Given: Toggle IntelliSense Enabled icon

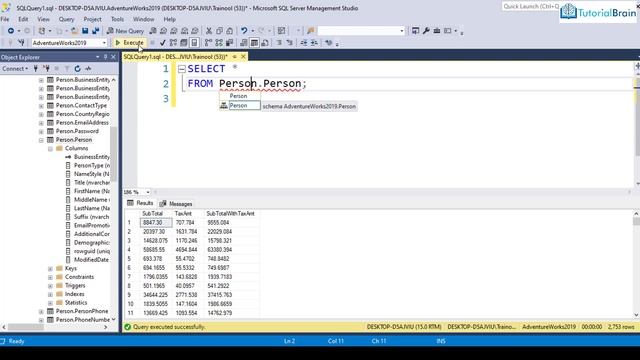Looking at the screenshot, I should click(x=195, y=42).
